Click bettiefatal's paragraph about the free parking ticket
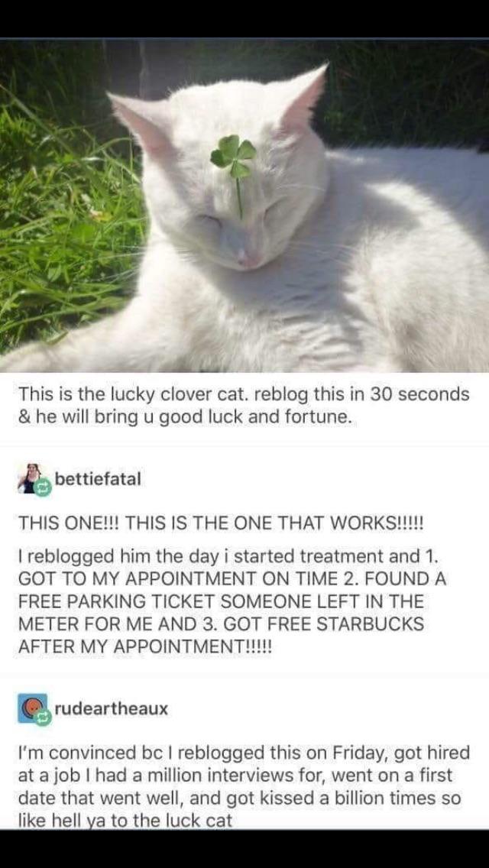The image size is (489, 868). coord(232,601)
